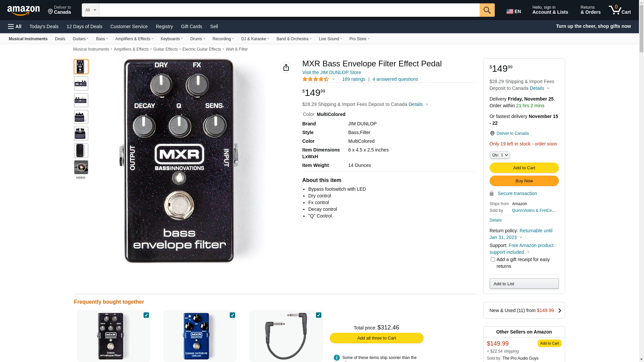This screenshot has width=644, height=362.
Task: Click the Buy Now button
Action: [524, 181]
